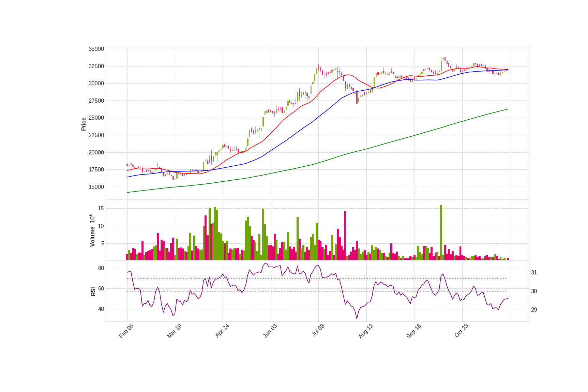The width and height of the screenshot is (588, 392).
Task: Click the Aug 12 date label
Action: [366, 331]
